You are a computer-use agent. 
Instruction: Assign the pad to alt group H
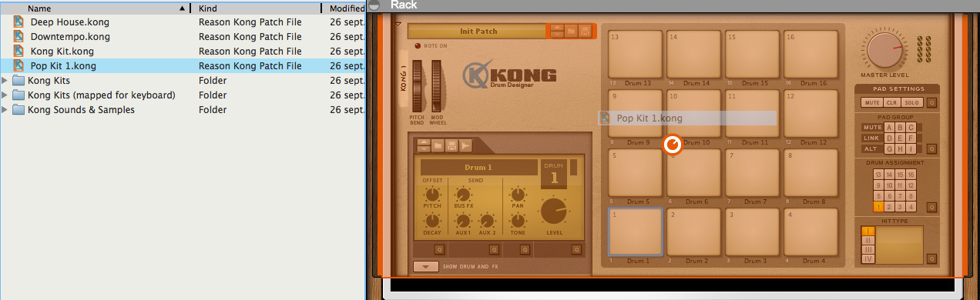coord(900,148)
